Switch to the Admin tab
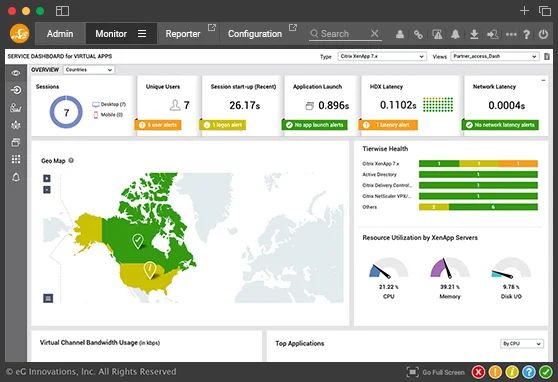 click(60, 34)
